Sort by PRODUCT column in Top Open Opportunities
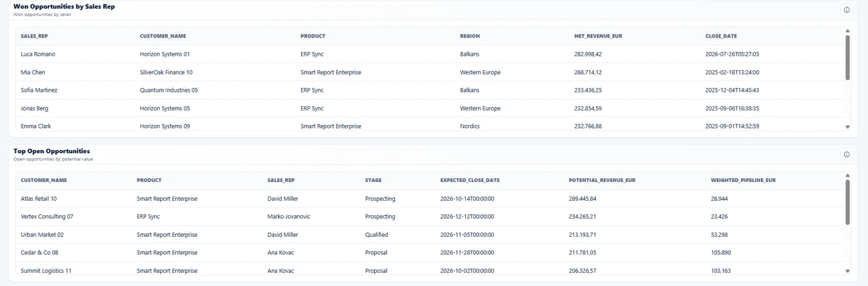Image resolution: width=868 pixels, height=286 pixels. [149, 181]
